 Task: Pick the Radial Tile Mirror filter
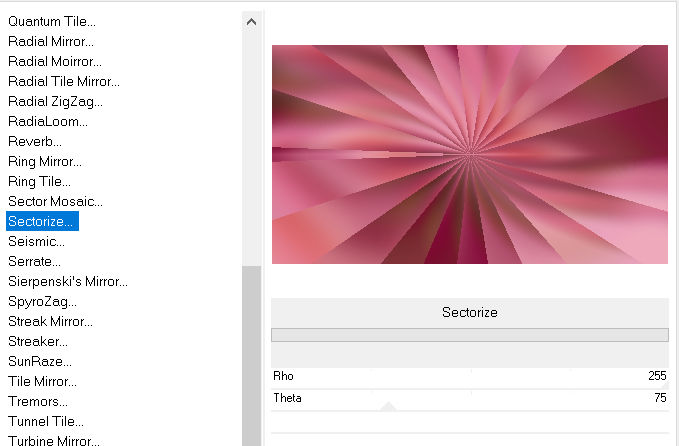click(x=64, y=81)
